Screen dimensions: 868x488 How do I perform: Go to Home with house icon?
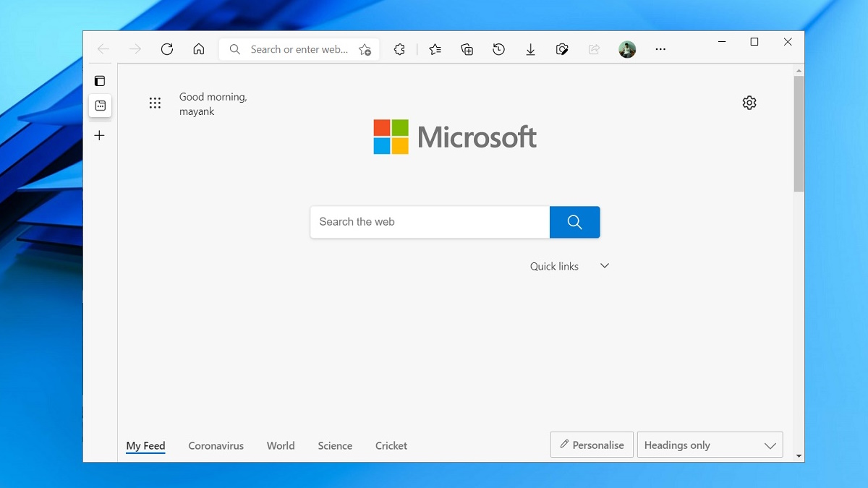[199, 49]
